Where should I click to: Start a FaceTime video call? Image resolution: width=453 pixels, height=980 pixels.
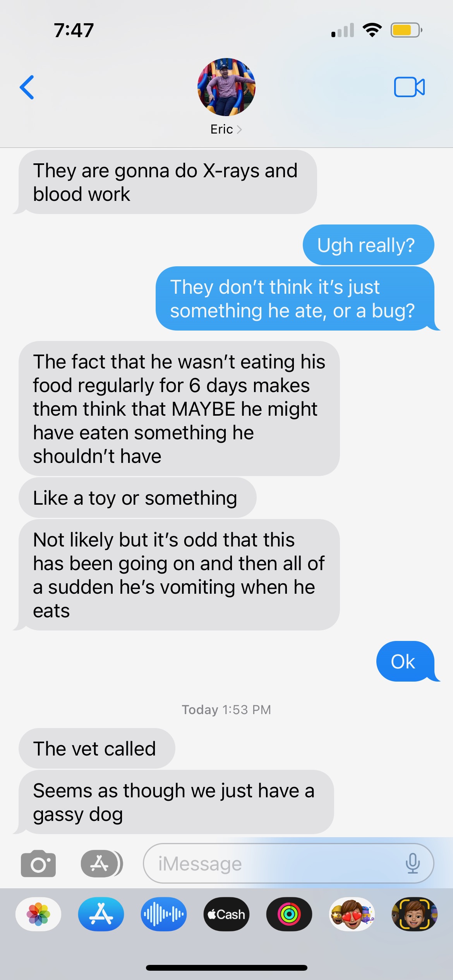click(x=409, y=87)
